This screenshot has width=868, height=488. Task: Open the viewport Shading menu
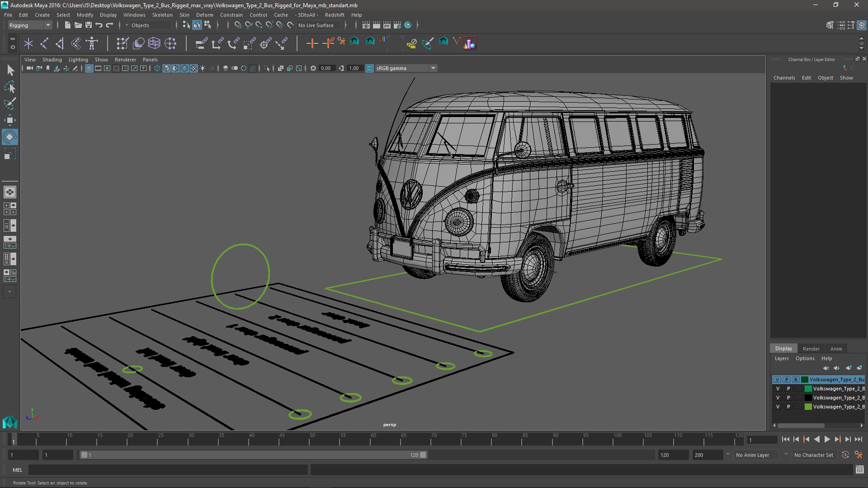click(52, 60)
